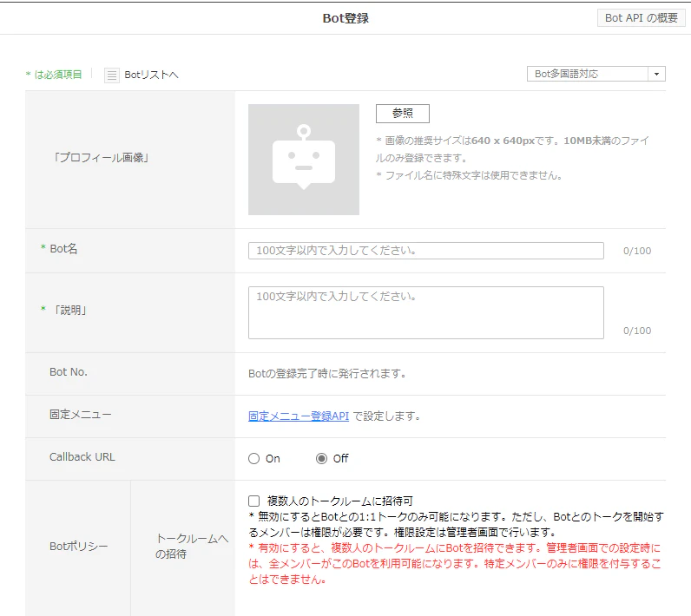Click the robot profile image placeholder
The image size is (691, 616).
pos(304,160)
